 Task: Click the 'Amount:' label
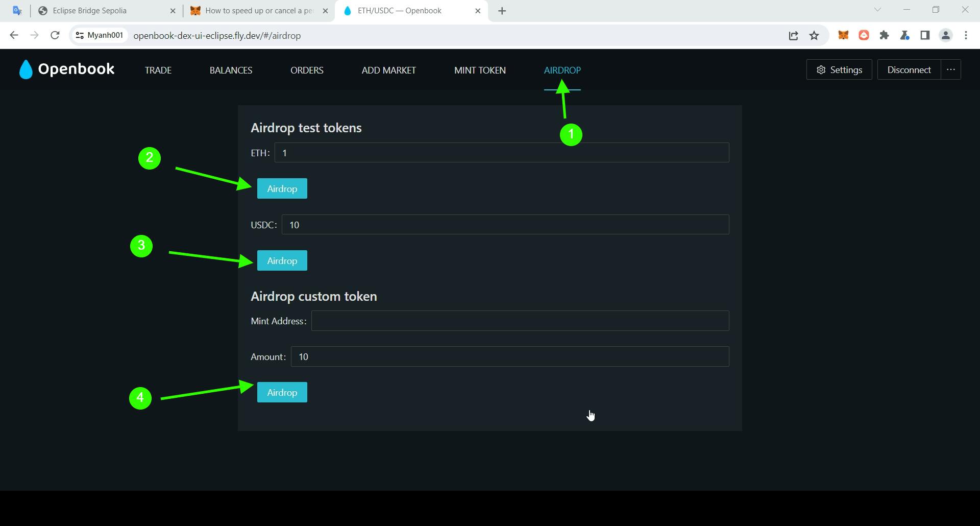[x=268, y=357]
